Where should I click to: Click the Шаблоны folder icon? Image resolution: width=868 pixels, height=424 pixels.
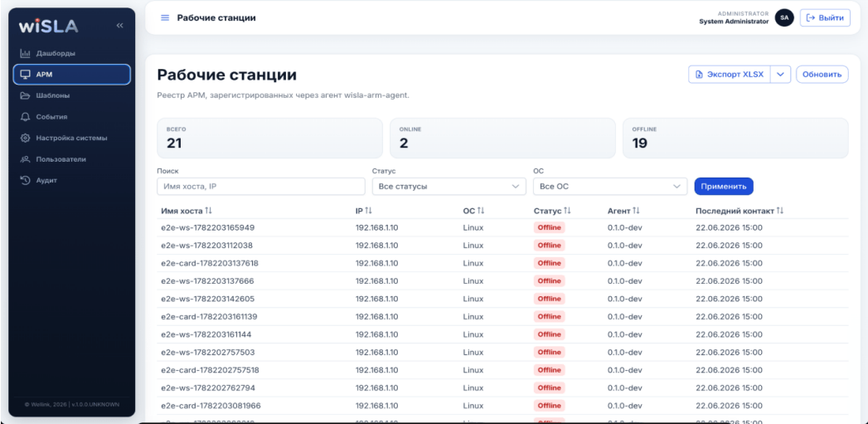pyautogui.click(x=25, y=96)
